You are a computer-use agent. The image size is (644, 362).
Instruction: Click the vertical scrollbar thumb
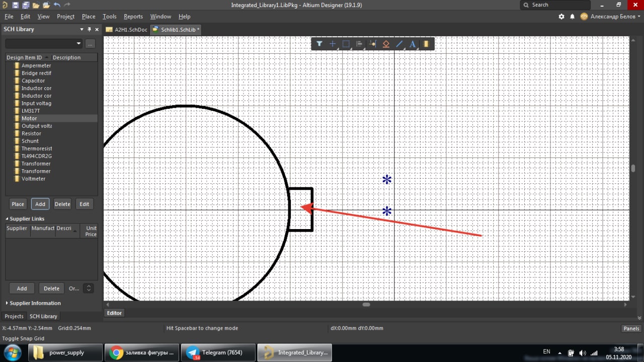click(633, 169)
